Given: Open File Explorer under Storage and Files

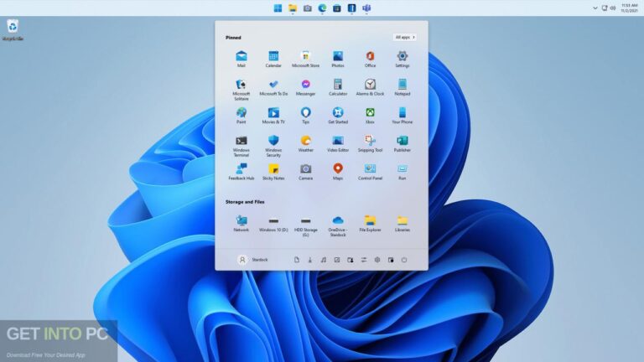Looking at the screenshot, I should point(370,223).
